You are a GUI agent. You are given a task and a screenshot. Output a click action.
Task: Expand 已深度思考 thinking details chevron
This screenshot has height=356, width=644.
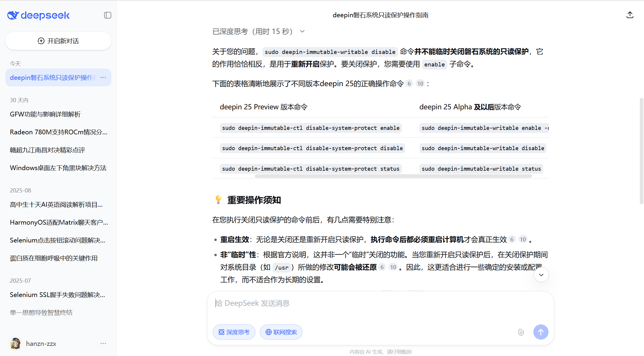(302, 31)
